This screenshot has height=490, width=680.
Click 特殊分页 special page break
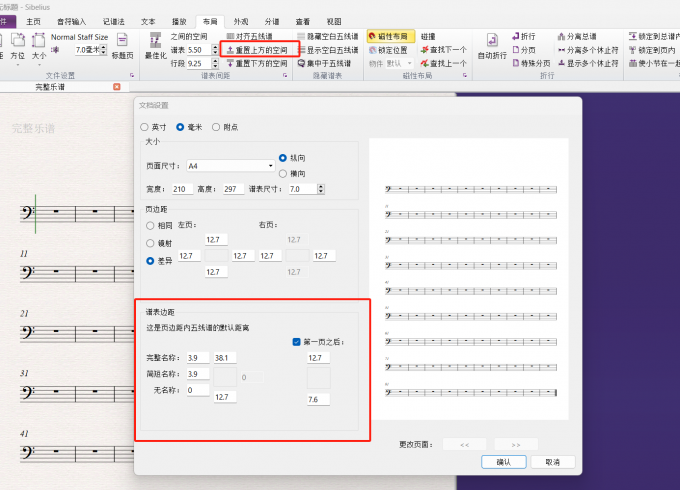coord(531,63)
